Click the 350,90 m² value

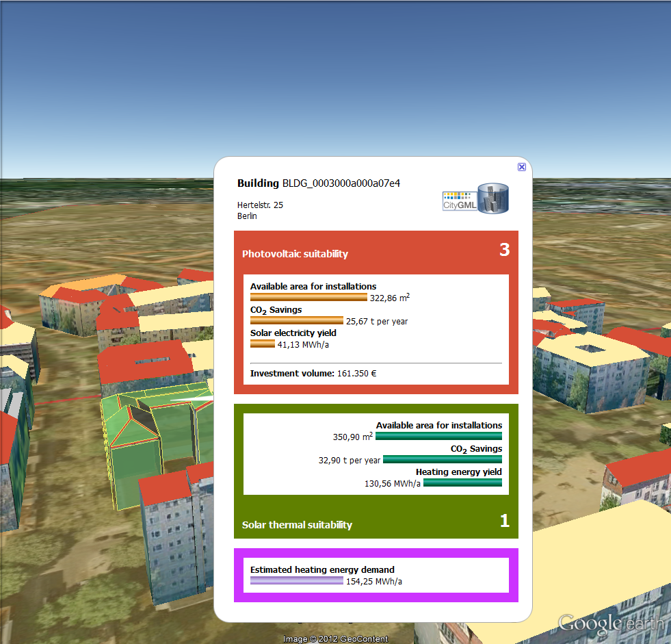point(353,437)
